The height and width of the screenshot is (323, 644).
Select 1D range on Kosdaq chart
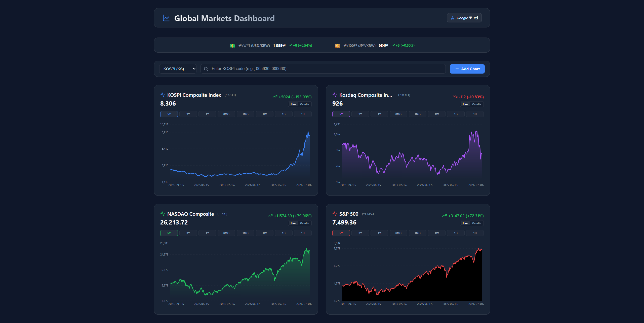coord(456,114)
